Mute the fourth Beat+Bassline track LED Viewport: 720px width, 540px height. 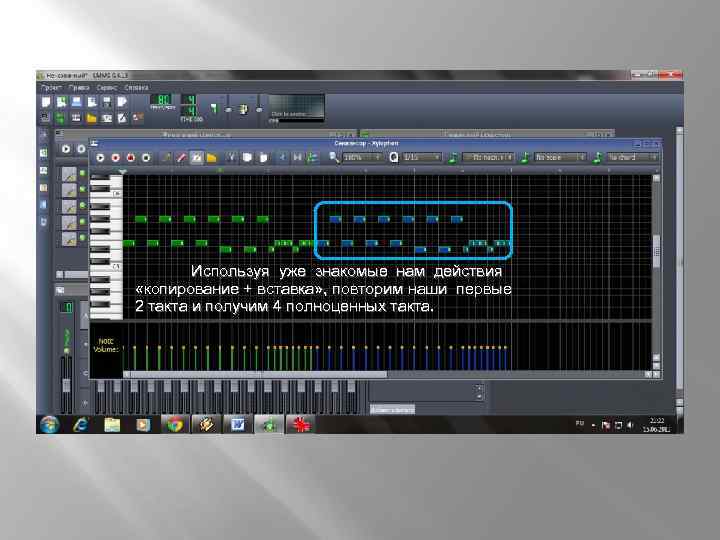(x=83, y=221)
